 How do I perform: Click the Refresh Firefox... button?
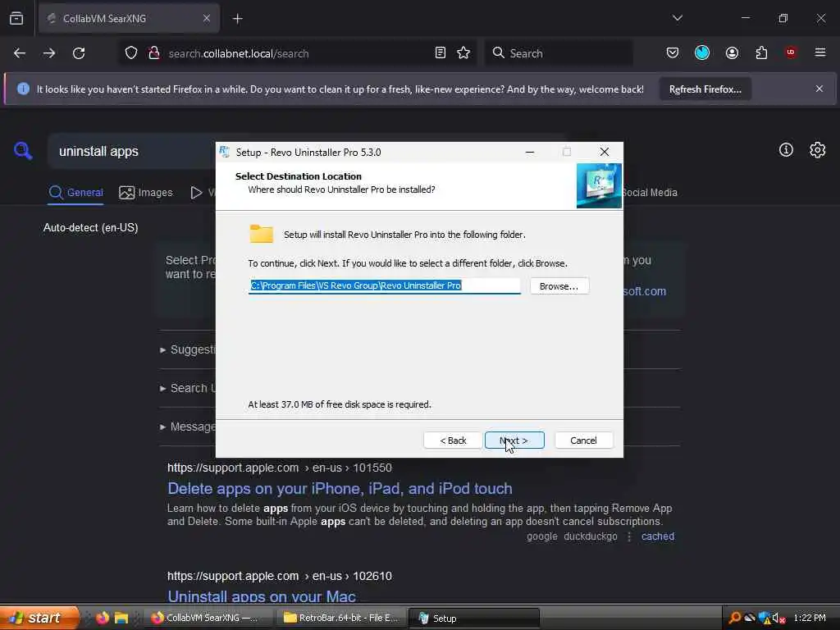pyautogui.click(x=705, y=89)
